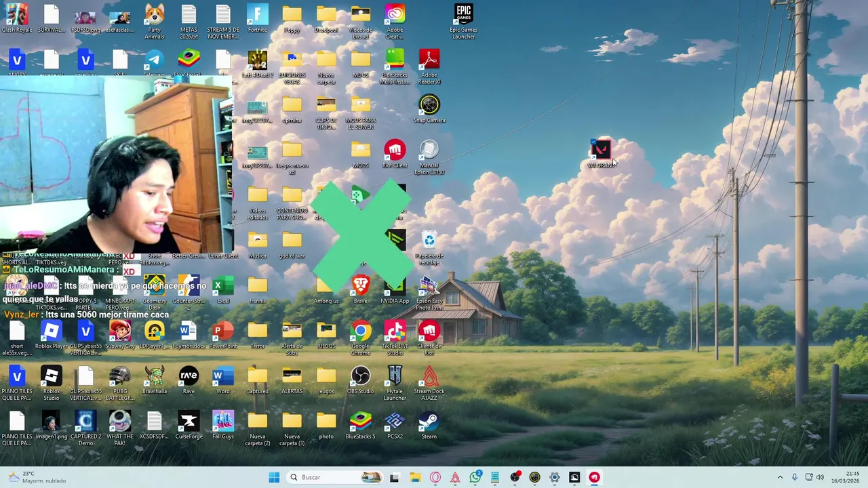Open Opera GX from the taskbar
The image size is (868, 488).
coord(435,477)
